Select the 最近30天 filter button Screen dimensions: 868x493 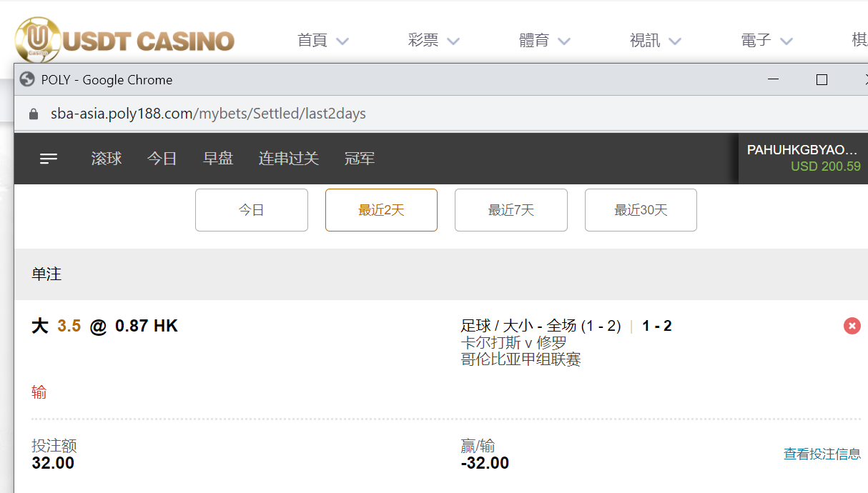(x=641, y=210)
